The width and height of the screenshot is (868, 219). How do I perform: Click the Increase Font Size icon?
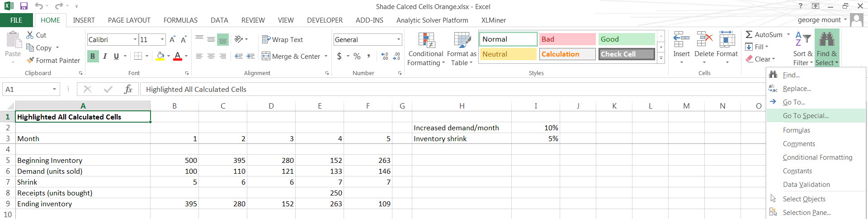point(172,40)
